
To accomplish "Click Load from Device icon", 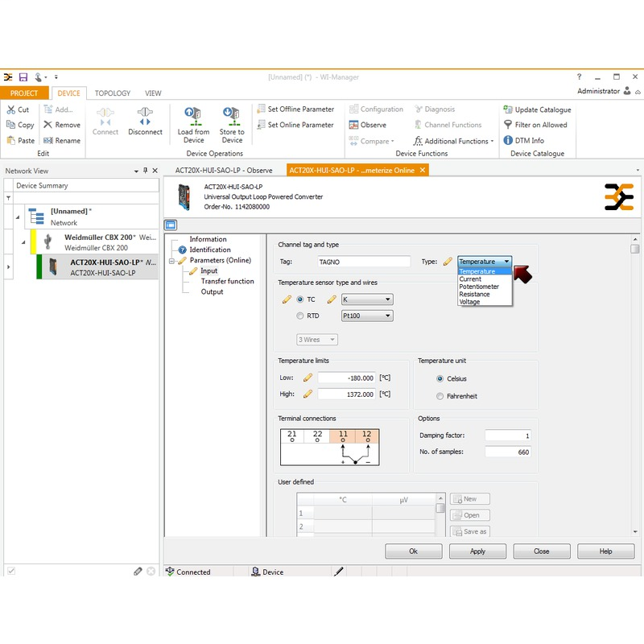I will [193, 116].
